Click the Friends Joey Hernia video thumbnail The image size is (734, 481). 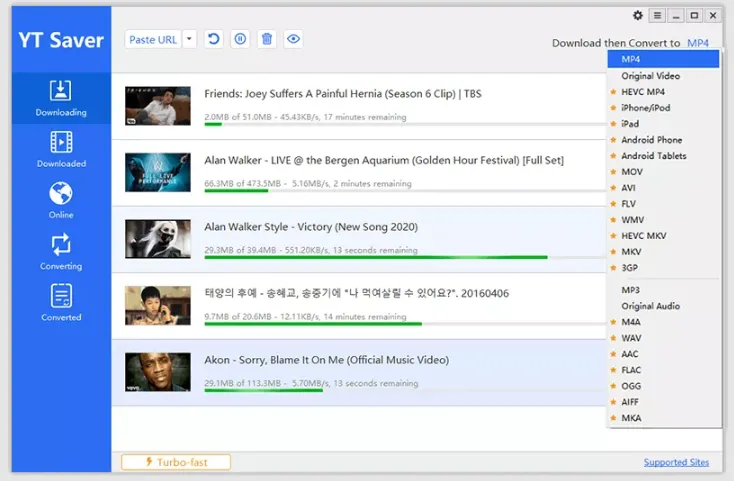tap(158, 106)
